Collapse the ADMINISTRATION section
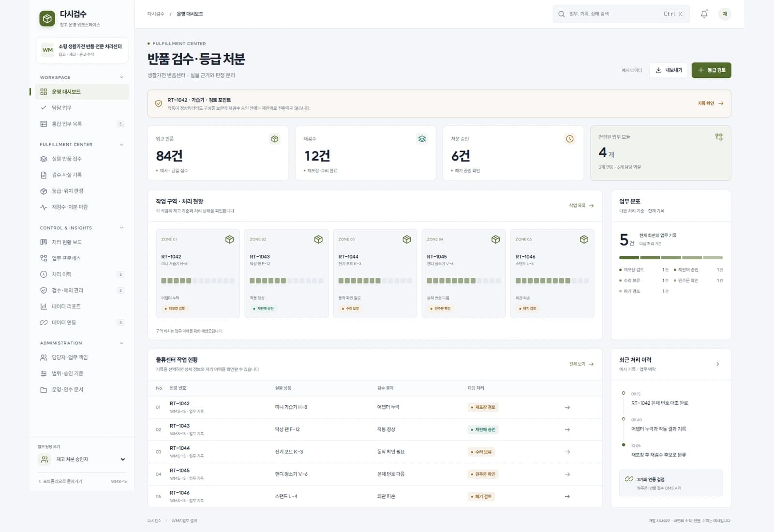 point(121,343)
